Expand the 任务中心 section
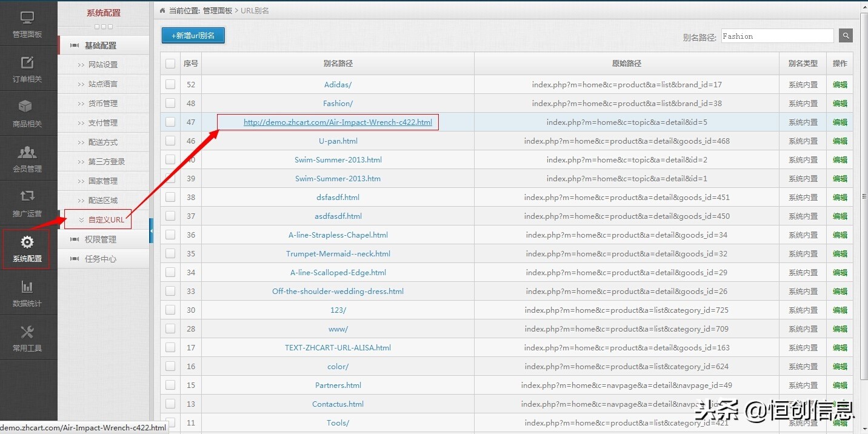This screenshot has width=868, height=434. click(x=104, y=259)
